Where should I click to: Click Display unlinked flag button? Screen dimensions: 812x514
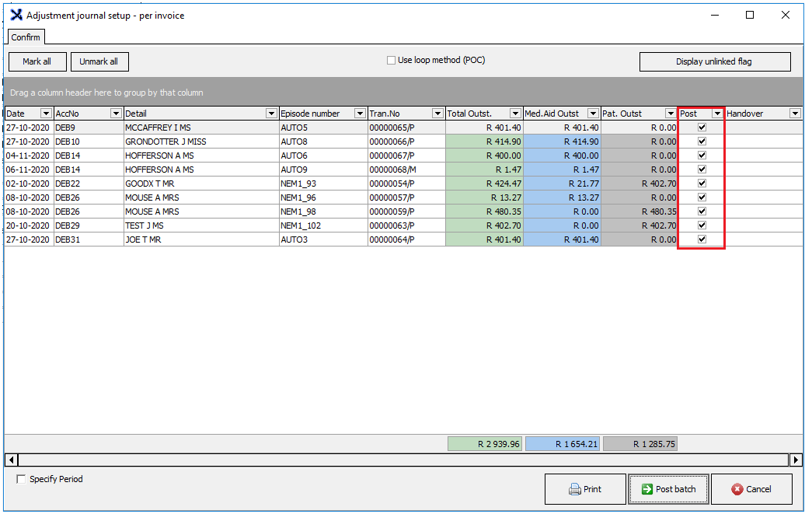714,61
